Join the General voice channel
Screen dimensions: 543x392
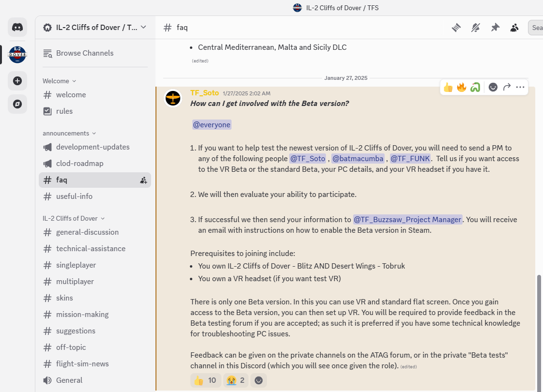[x=95, y=380]
